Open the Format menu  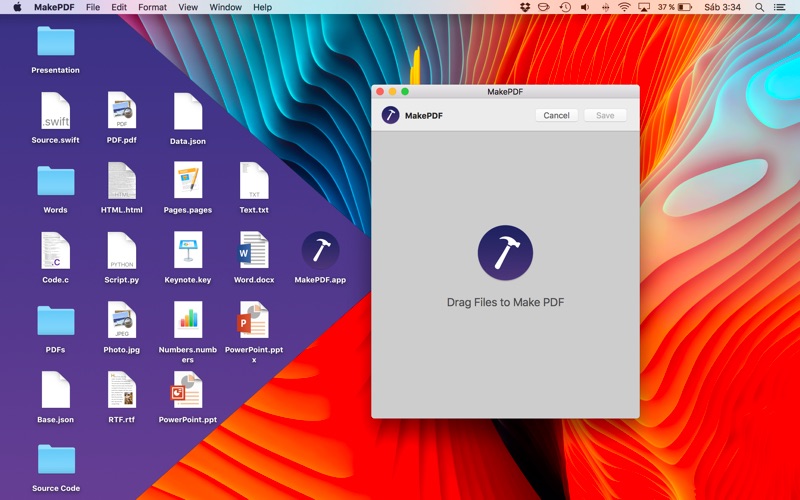pos(153,7)
